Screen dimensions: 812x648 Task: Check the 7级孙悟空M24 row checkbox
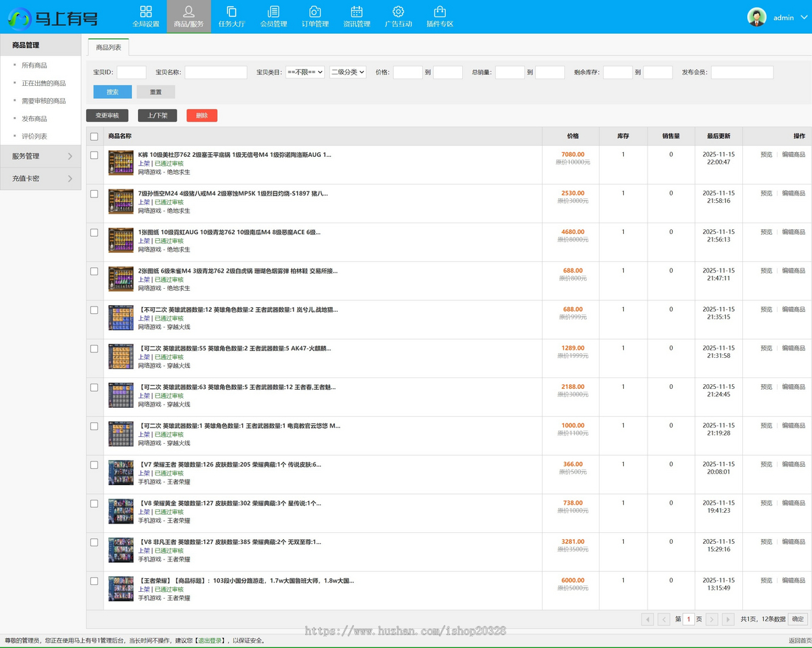coord(94,193)
